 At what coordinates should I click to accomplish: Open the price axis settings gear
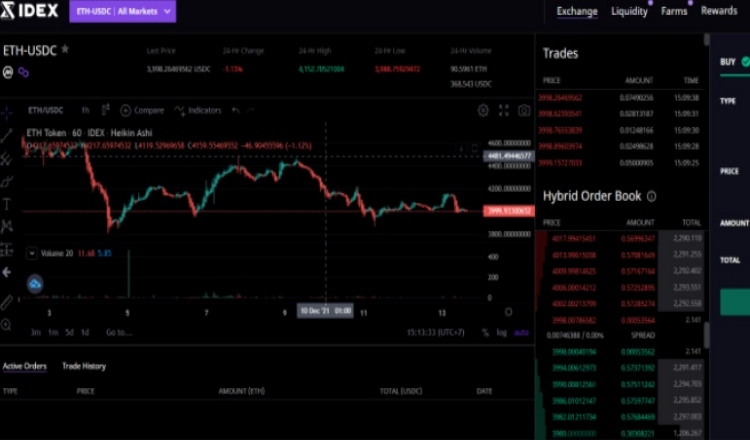[x=508, y=312]
